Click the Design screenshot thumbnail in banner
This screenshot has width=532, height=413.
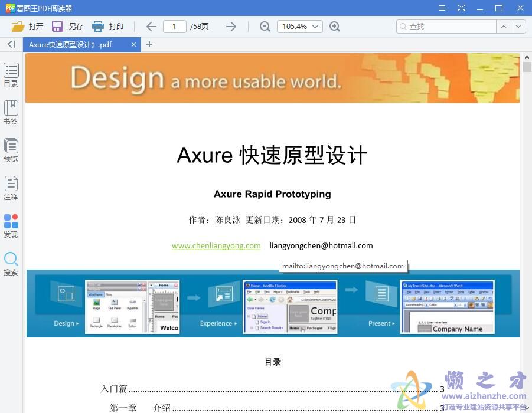point(132,307)
